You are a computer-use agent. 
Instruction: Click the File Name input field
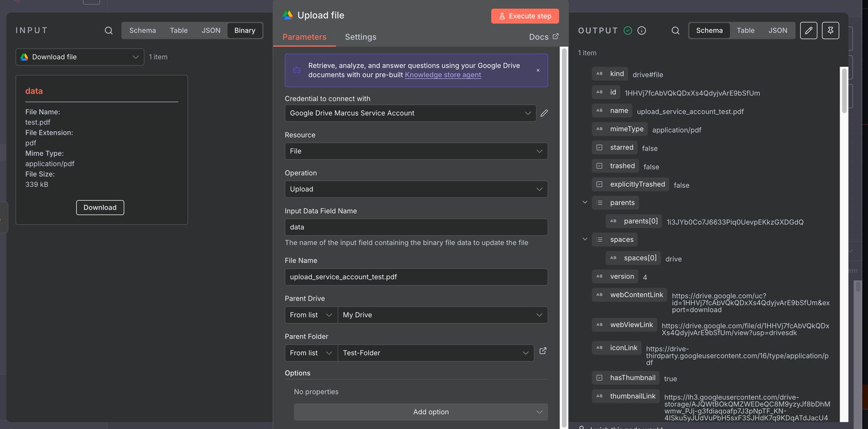coord(416,277)
